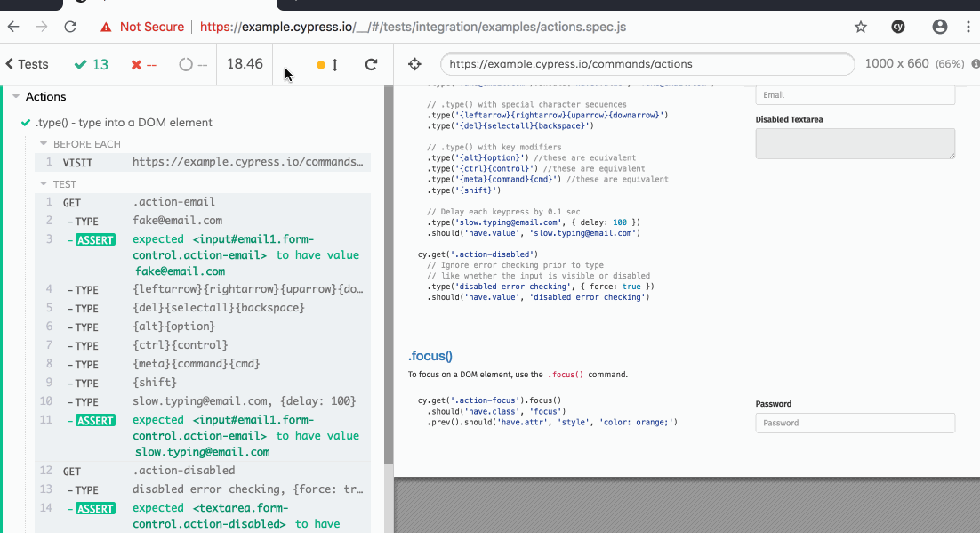Viewport: 980px width, 533px height.
Task: Select TYPE slow.typing@email.com command
Action: 203,401
